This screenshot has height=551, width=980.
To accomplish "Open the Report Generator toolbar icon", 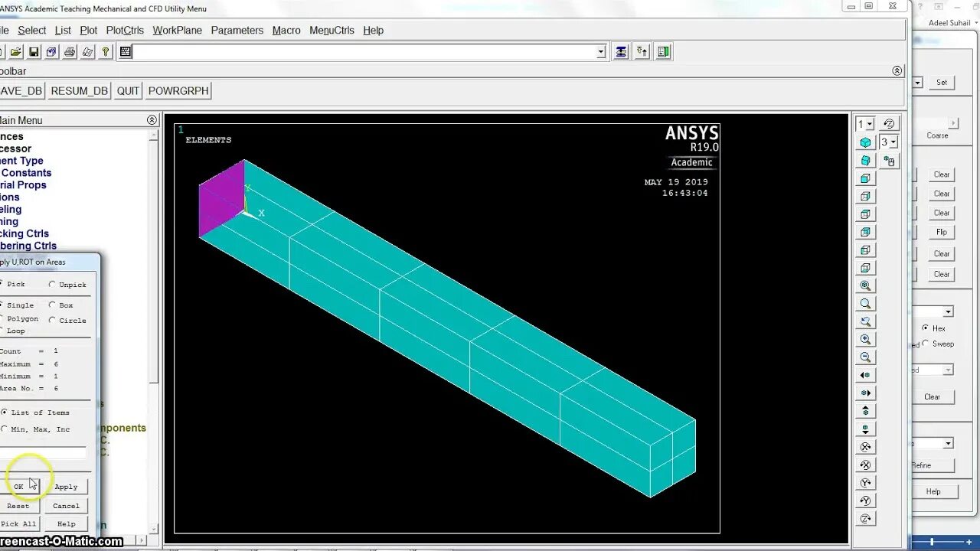I will click(x=87, y=52).
